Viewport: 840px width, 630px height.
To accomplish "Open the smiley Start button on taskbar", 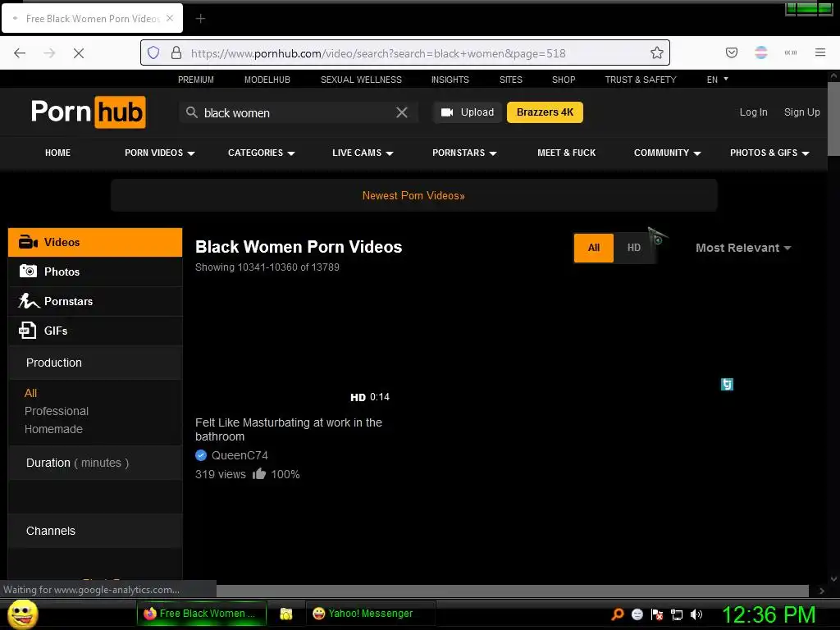I will (22, 614).
